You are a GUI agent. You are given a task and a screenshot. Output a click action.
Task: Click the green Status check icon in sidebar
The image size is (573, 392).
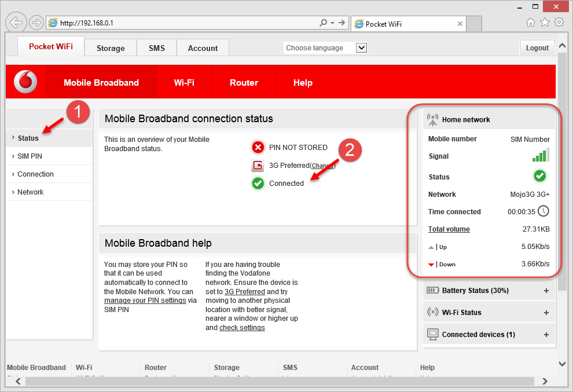[x=540, y=176]
